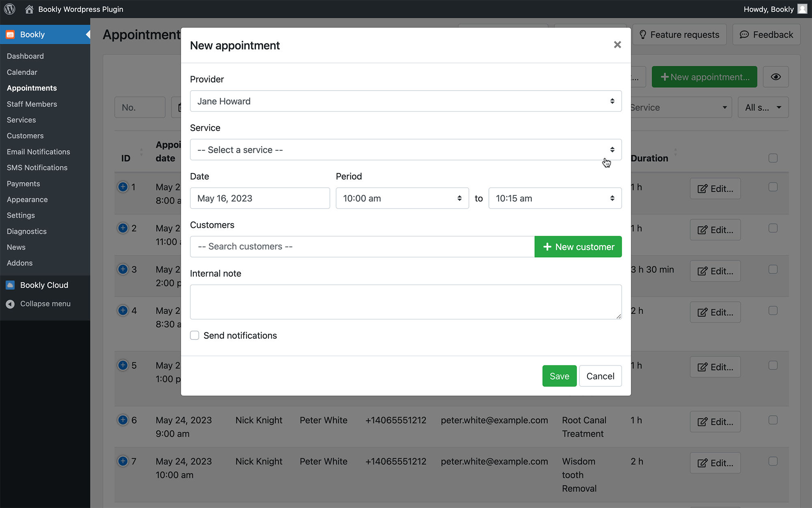Viewport: 812px width, 508px height.
Task: Click the Internal note text area
Action: pyautogui.click(x=406, y=302)
